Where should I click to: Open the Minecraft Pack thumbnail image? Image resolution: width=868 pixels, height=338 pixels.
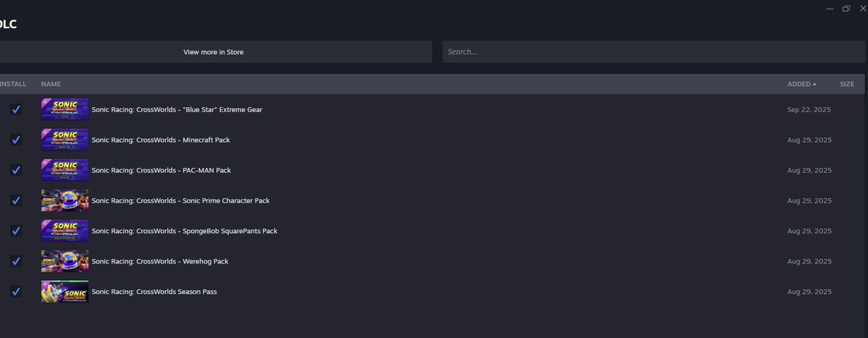(64, 140)
